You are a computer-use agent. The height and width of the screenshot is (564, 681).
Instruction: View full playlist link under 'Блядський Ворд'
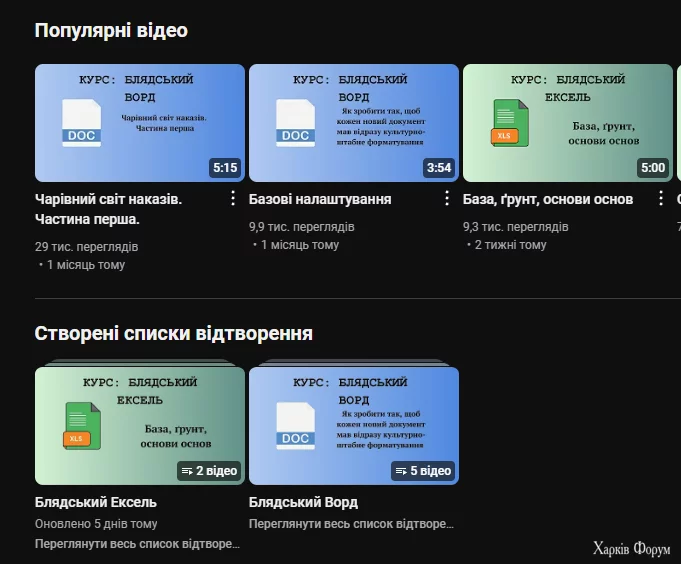(x=351, y=524)
